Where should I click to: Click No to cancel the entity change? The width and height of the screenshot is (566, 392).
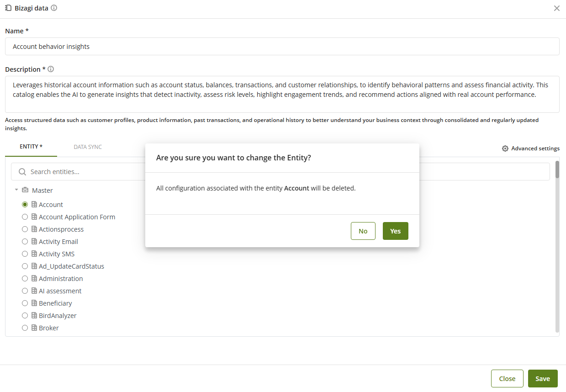point(363,231)
